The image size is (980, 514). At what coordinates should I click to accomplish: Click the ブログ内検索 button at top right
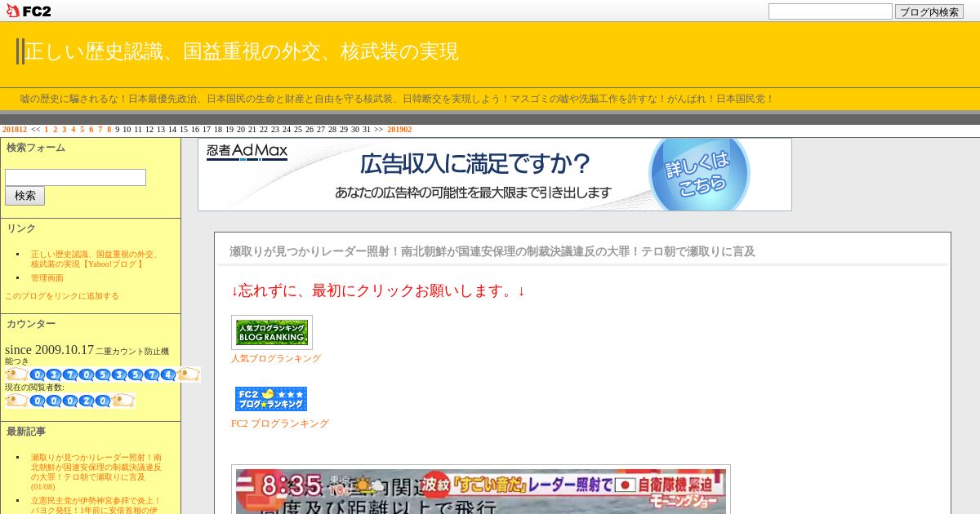(929, 12)
